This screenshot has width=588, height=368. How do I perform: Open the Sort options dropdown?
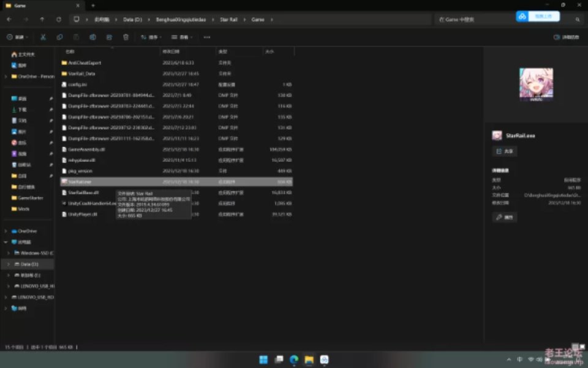pyautogui.click(x=151, y=37)
